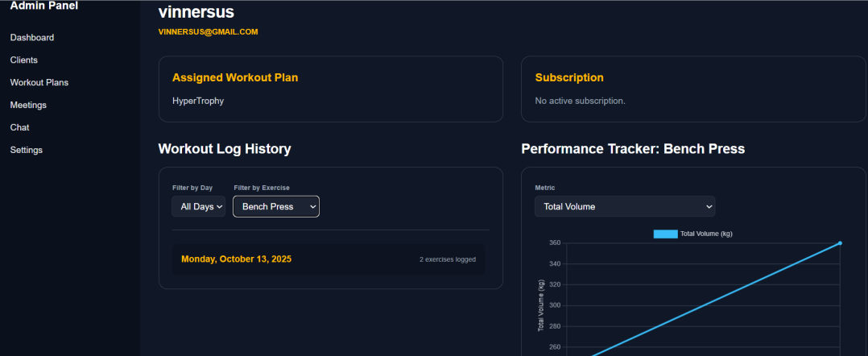Image resolution: width=868 pixels, height=356 pixels.
Task: Toggle the Total Volume legend color swatch
Action: pyautogui.click(x=665, y=234)
